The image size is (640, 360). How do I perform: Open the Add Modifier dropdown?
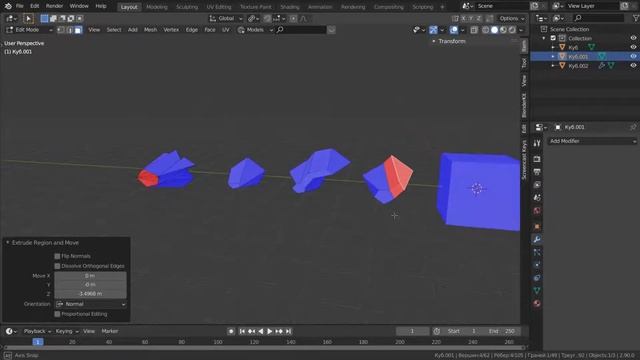(x=592, y=141)
